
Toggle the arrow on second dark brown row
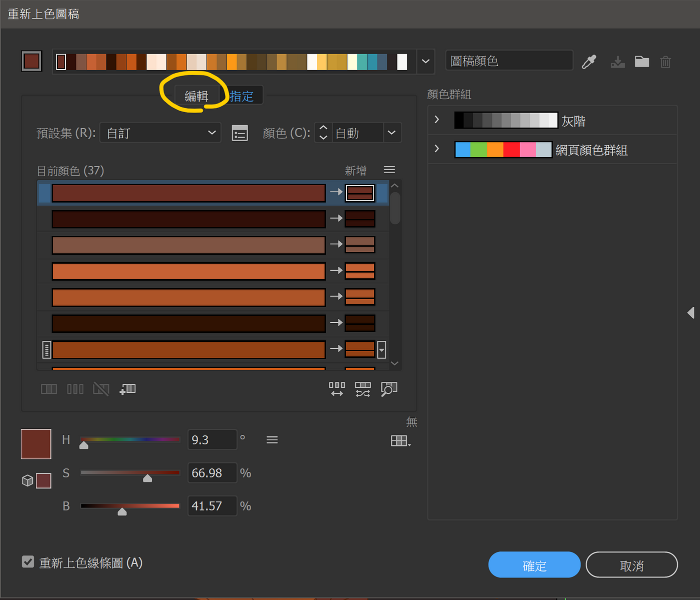(336, 218)
